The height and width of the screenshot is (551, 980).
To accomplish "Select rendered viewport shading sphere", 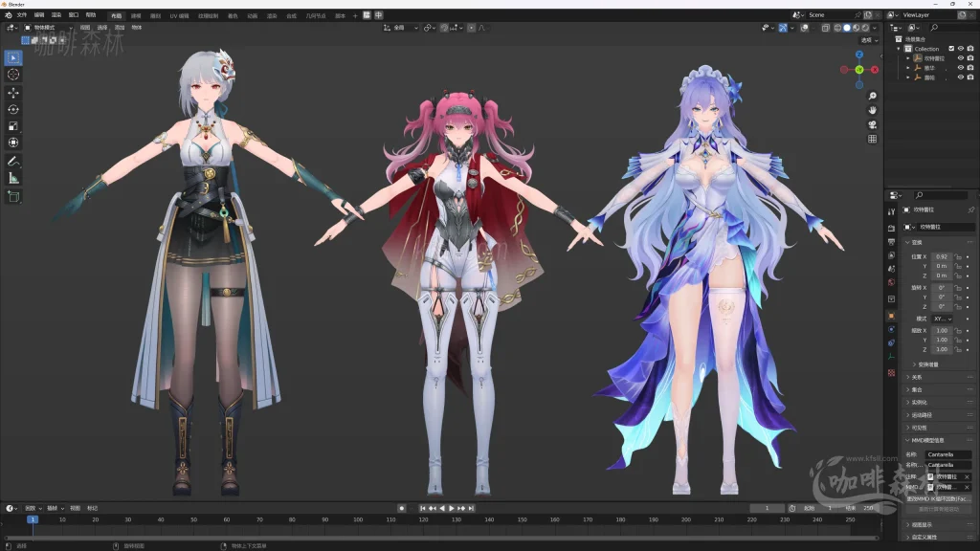I will (865, 28).
